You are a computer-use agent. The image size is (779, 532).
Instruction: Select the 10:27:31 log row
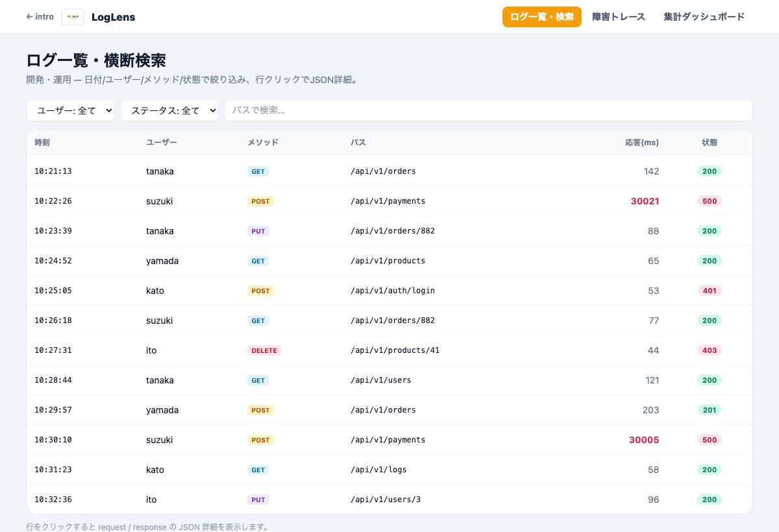[x=389, y=350]
